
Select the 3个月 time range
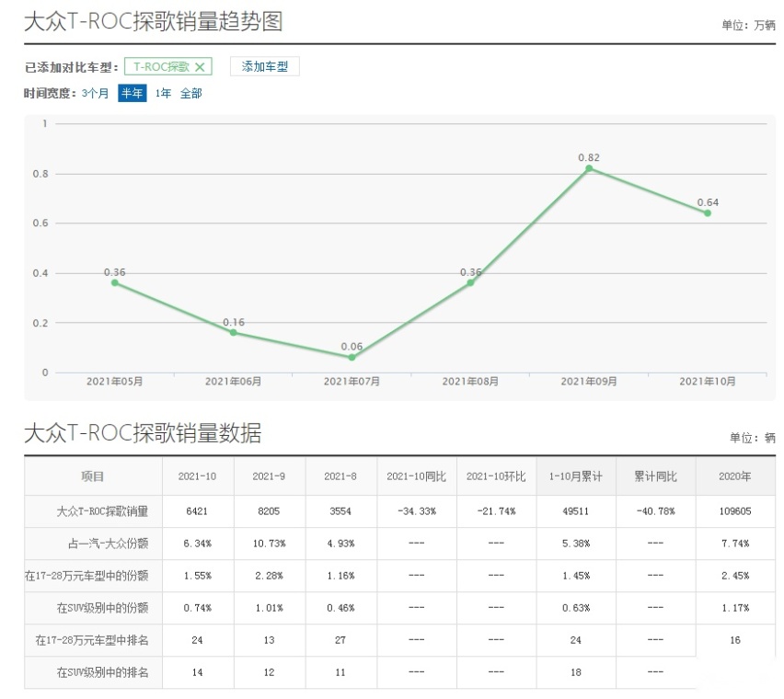pyautogui.click(x=95, y=94)
